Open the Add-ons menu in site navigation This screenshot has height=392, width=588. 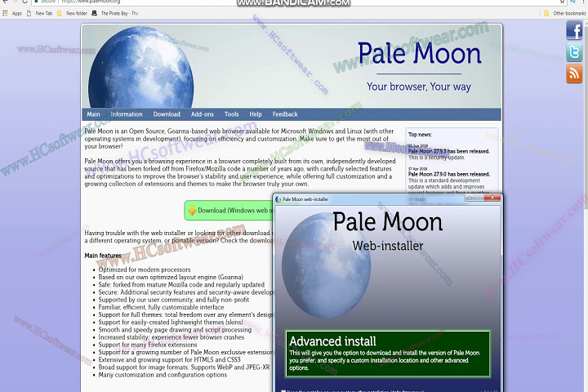[x=203, y=114]
